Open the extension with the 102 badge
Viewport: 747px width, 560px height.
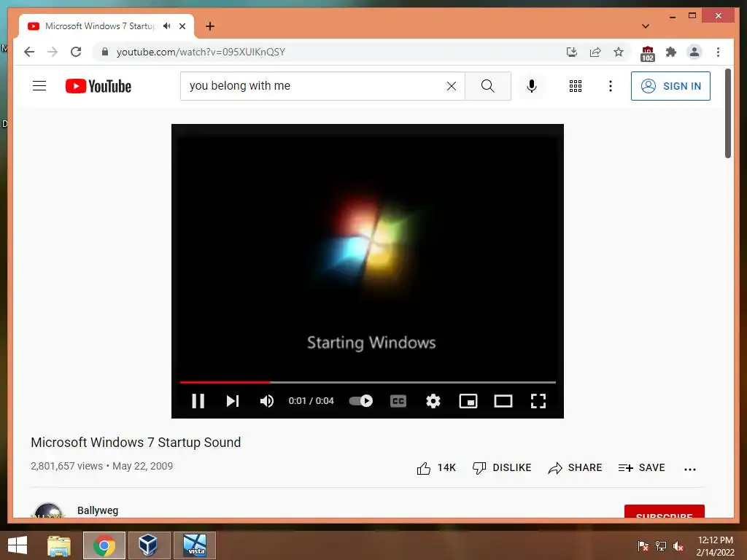[x=648, y=53]
